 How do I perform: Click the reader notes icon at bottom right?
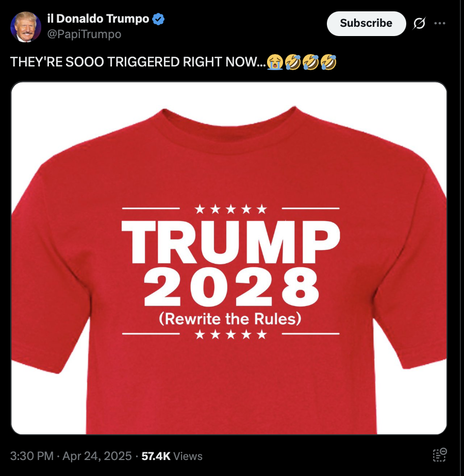point(440,455)
